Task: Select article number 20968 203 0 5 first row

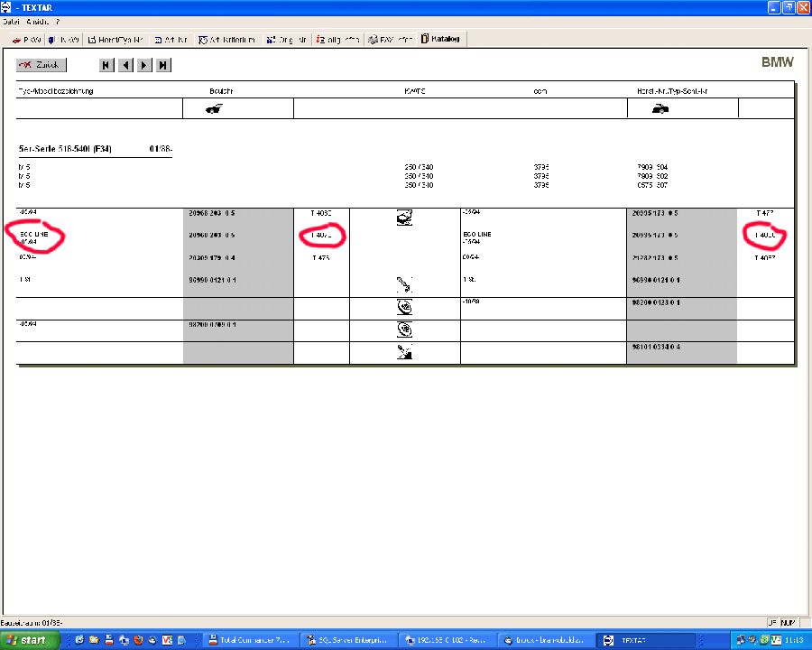Action: pos(212,213)
